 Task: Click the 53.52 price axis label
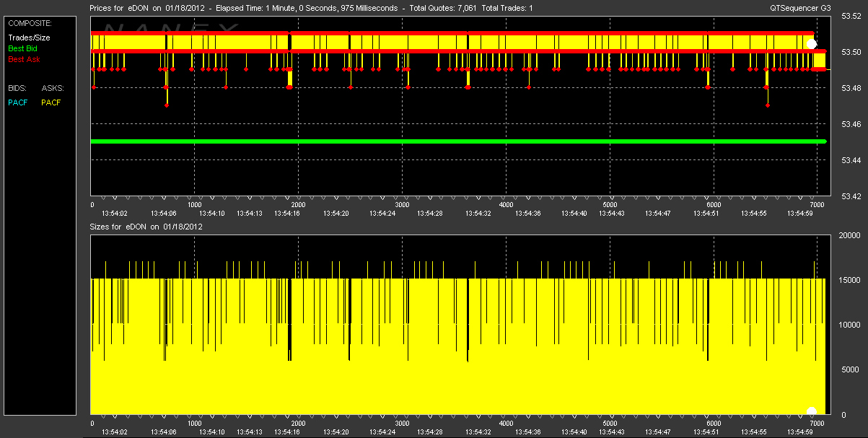tap(851, 17)
